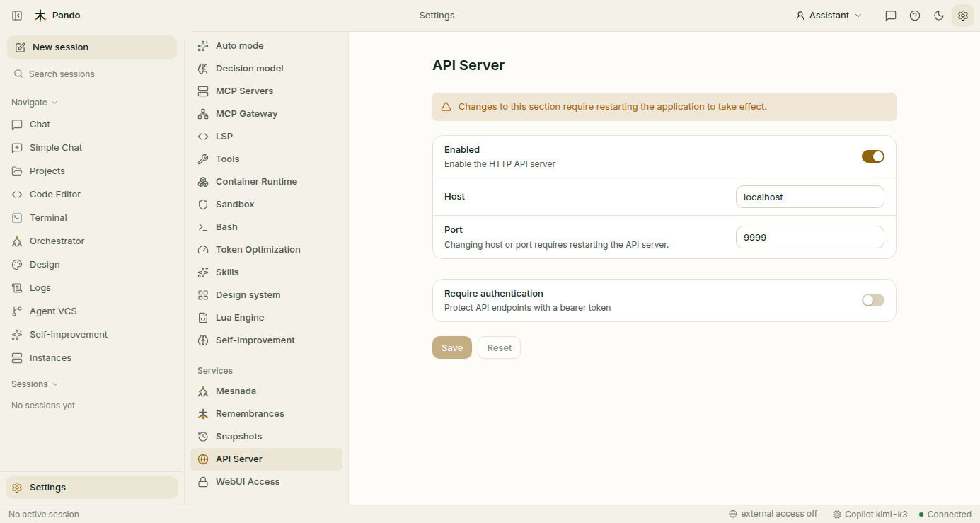This screenshot has height=523, width=980.
Task: Click the Reset button
Action: tap(499, 347)
